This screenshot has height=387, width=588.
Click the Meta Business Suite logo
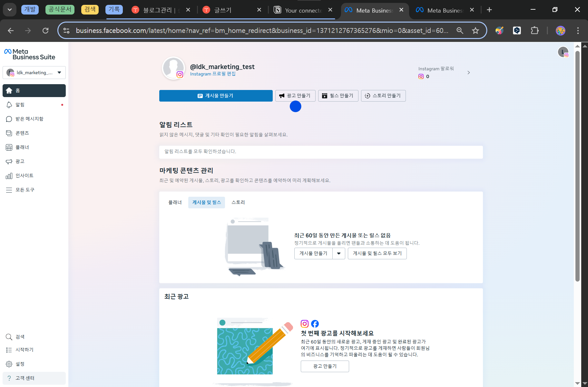pyautogui.click(x=30, y=54)
